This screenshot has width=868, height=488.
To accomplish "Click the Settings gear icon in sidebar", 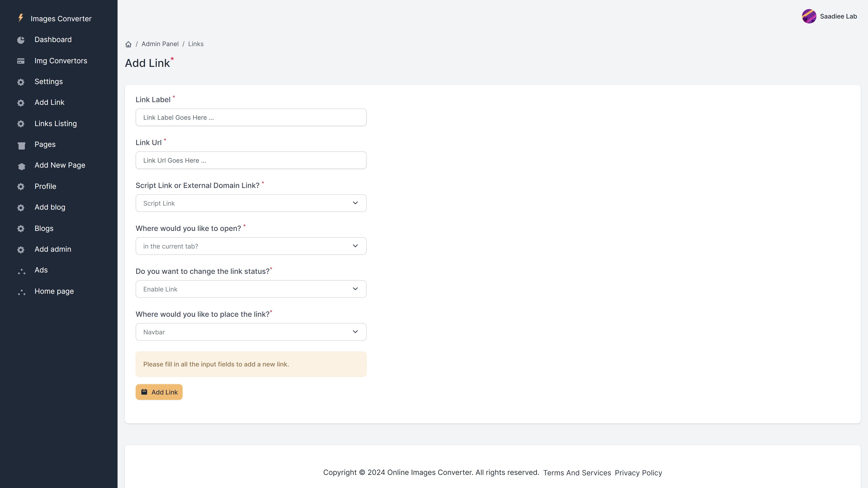I will tap(21, 82).
